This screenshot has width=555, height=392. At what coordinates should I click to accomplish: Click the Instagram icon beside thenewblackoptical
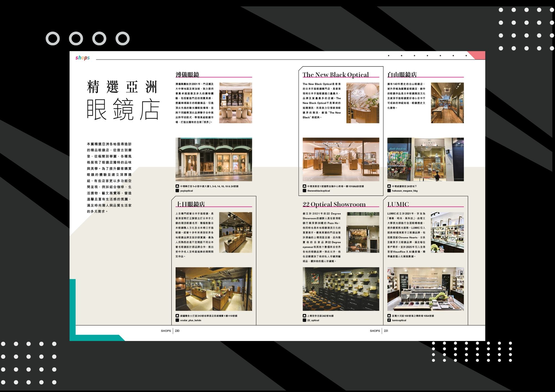pos(304,191)
